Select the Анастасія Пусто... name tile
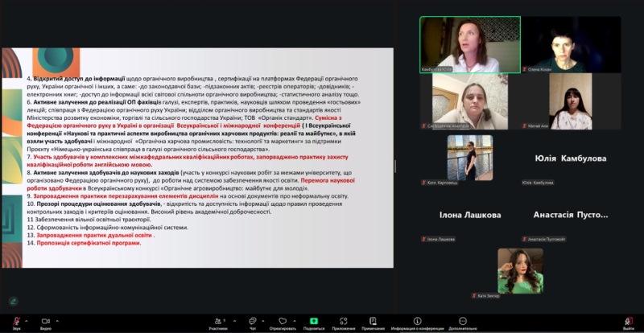Viewport: 644px width, 333px height. point(571,215)
